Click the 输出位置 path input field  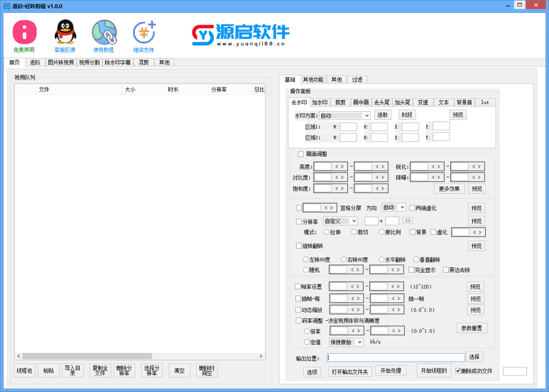[396, 357]
